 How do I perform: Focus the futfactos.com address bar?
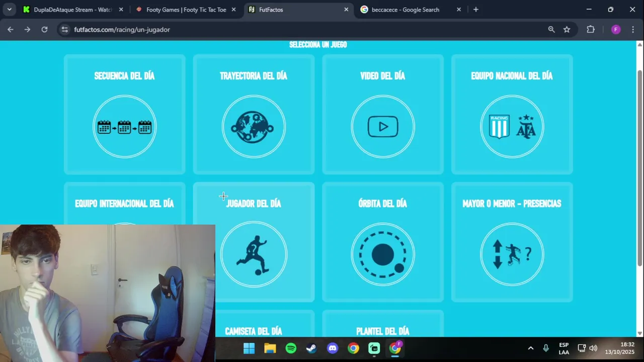point(302,30)
